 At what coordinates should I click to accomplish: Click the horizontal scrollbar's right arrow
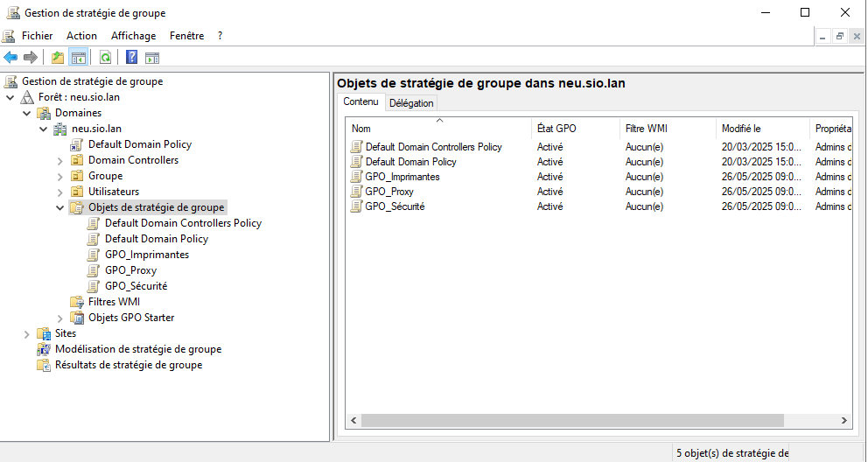point(844,421)
